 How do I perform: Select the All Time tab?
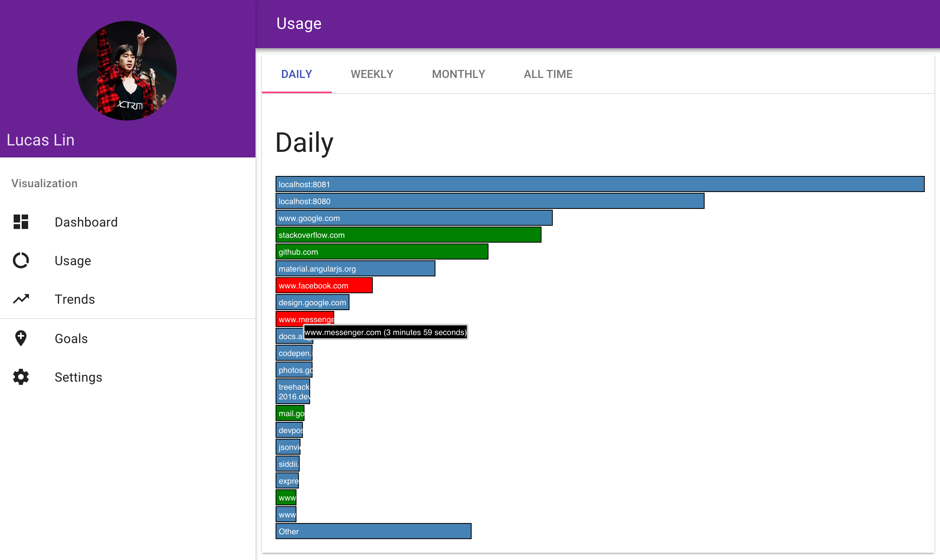[548, 74]
